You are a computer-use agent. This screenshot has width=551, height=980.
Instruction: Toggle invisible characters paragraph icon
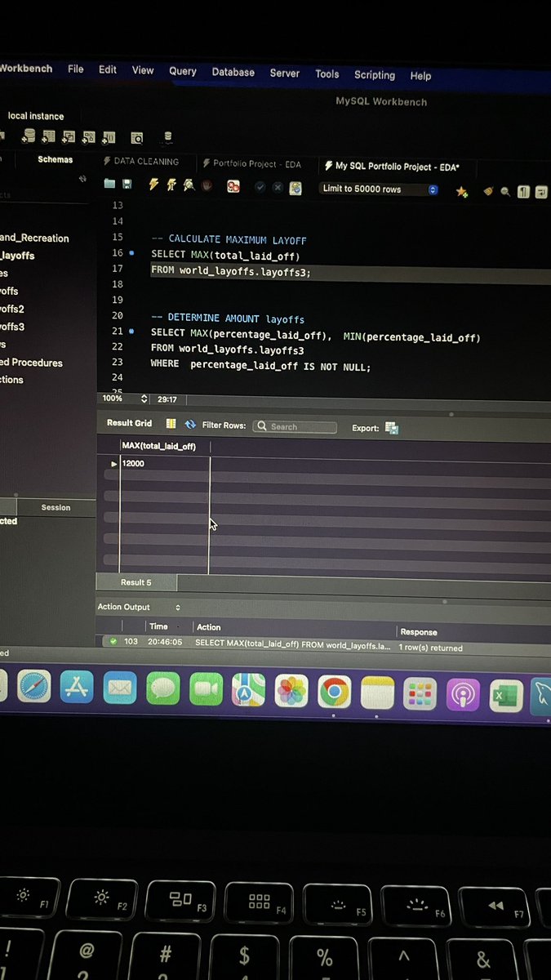[x=523, y=192]
